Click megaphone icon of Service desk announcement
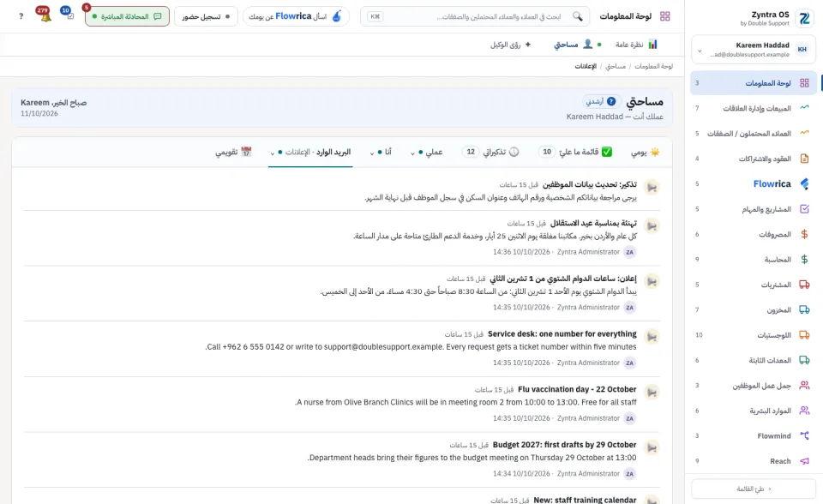The width and height of the screenshot is (823, 504). click(652, 337)
